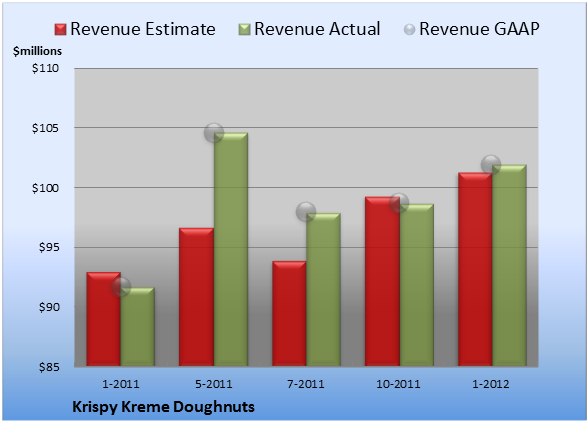This screenshot has width=588, height=422.
Task: Select the 'Revenue GAAP' legend label
Action: point(479,29)
